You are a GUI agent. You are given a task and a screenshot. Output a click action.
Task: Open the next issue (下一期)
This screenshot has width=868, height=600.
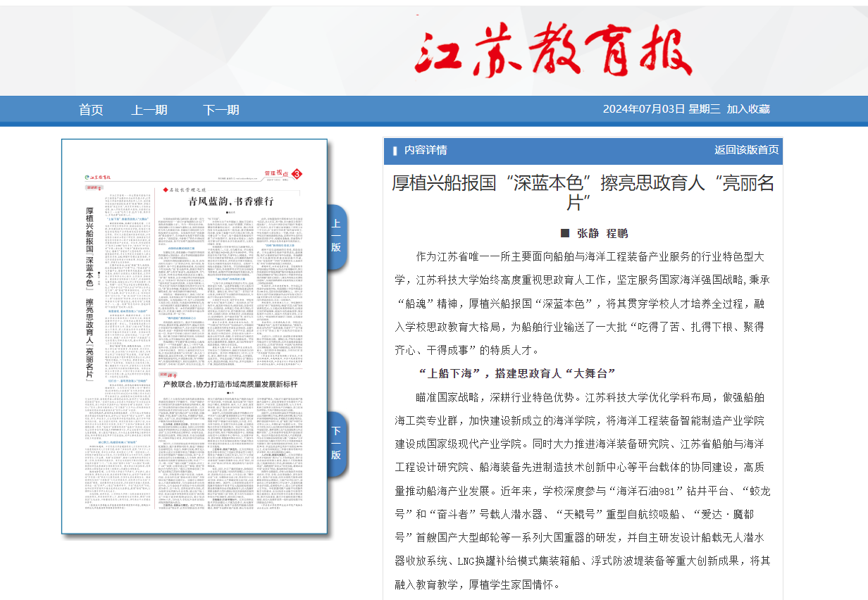tap(221, 110)
